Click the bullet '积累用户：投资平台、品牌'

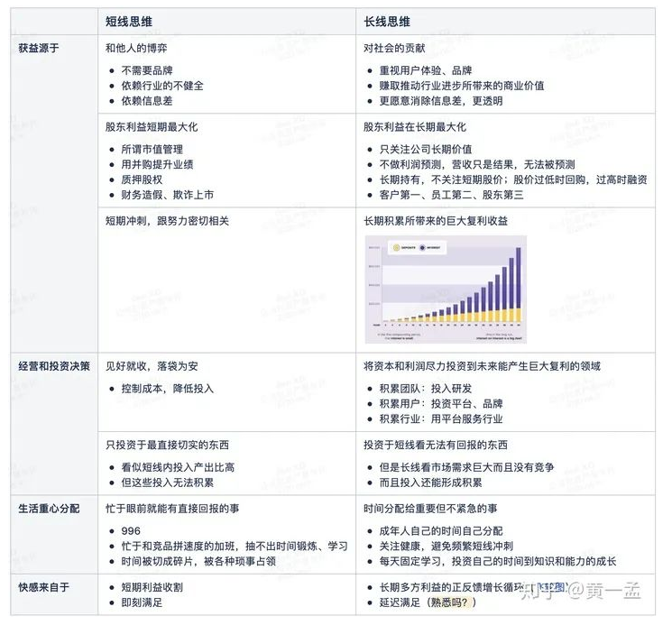click(441, 403)
